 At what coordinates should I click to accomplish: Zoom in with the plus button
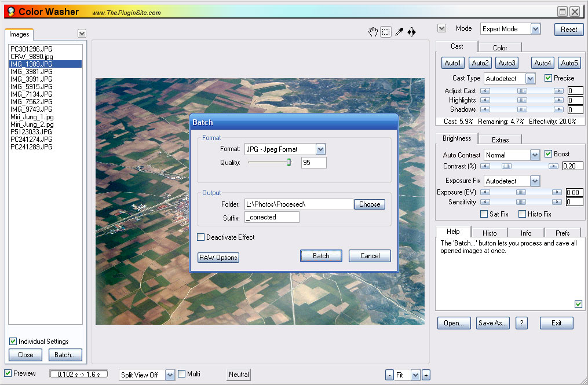pyautogui.click(x=426, y=375)
